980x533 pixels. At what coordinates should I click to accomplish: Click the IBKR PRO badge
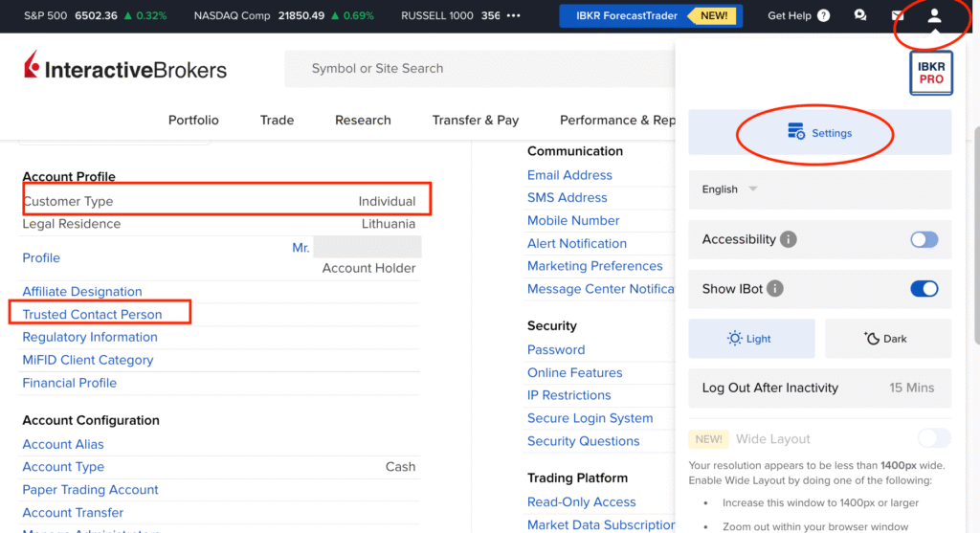[x=930, y=73]
